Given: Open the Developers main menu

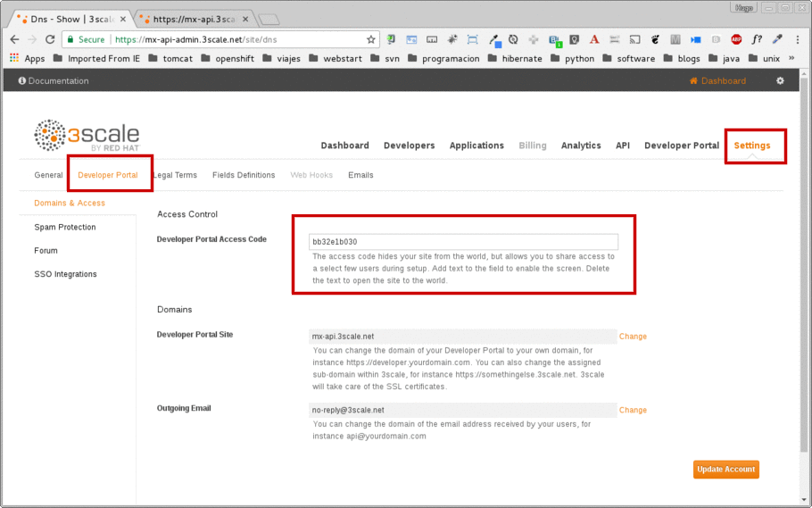Looking at the screenshot, I should (x=409, y=146).
